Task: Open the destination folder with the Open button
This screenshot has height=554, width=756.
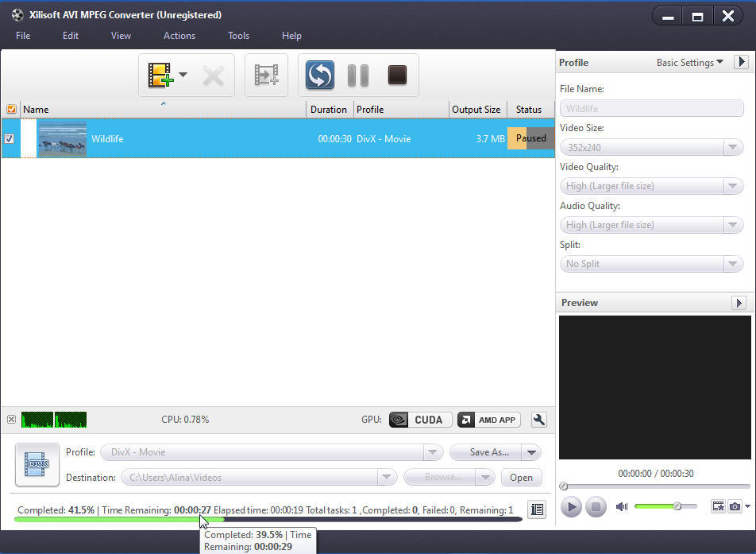Action: 521,478
